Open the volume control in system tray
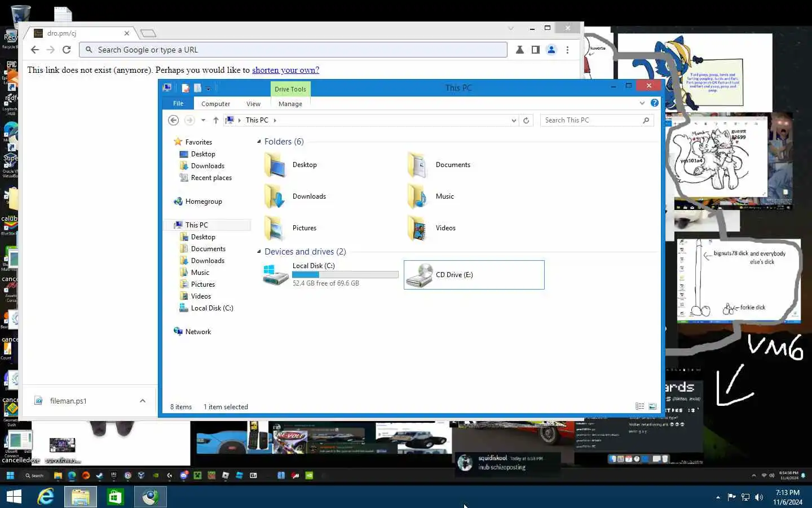Viewport: 812px width, 508px height. [x=759, y=497]
